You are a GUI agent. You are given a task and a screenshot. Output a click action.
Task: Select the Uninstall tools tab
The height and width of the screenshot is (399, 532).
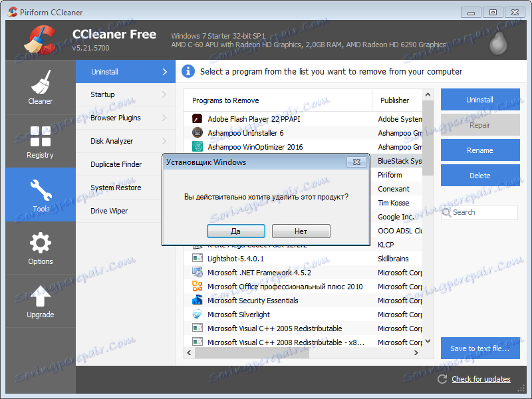tap(126, 72)
